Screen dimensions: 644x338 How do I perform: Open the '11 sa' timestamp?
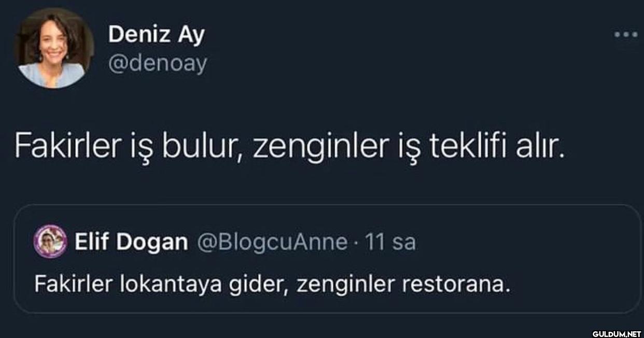(391, 242)
